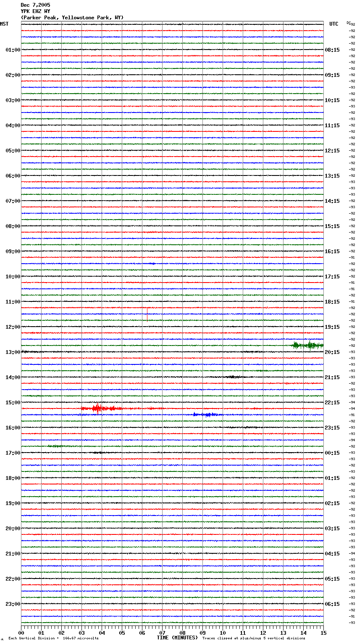
Task: Click the 'MST' timezone label
Action: (4, 24)
